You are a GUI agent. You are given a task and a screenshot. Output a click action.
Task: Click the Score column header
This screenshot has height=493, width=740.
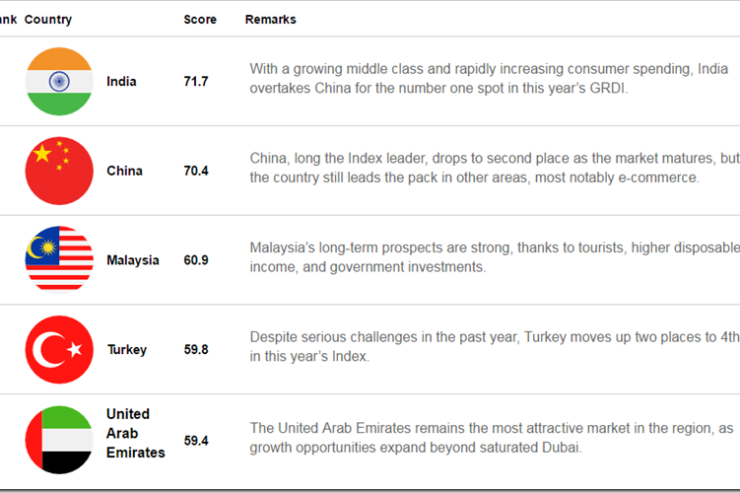coord(200,19)
